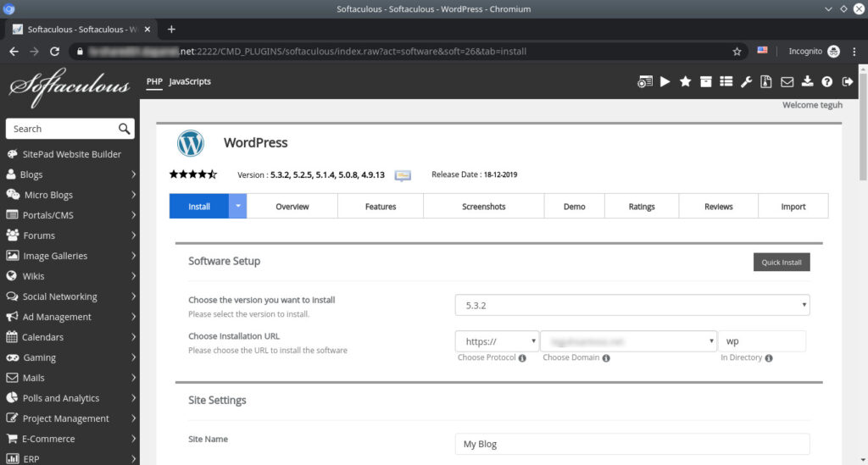The width and height of the screenshot is (868, 465).
Task: Open a new browser tab
Action: tap(171, 30)
